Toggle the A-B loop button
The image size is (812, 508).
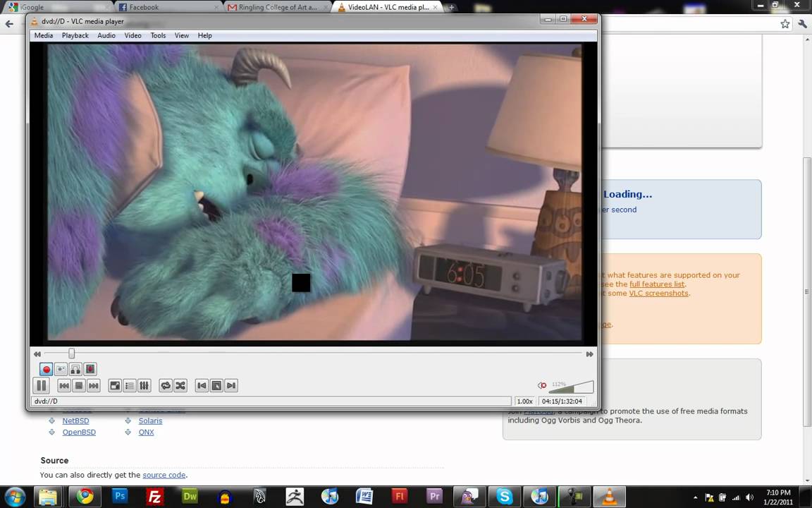tap(75, 369)
